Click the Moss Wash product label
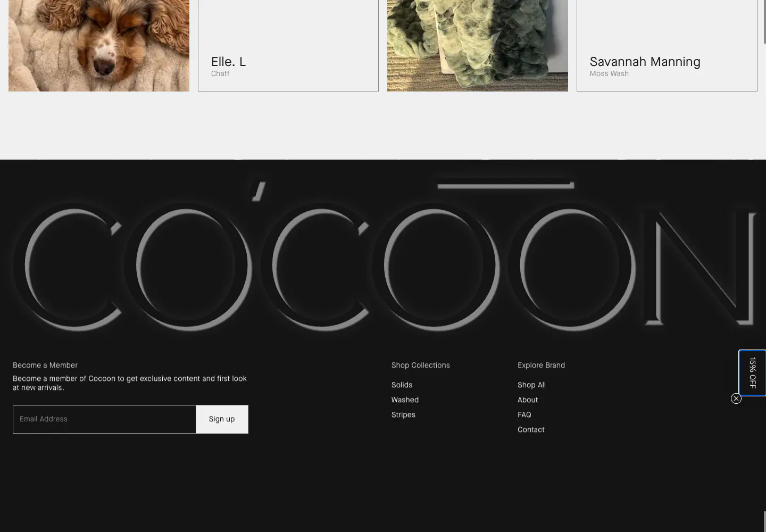766x532 pixels. 609,74
